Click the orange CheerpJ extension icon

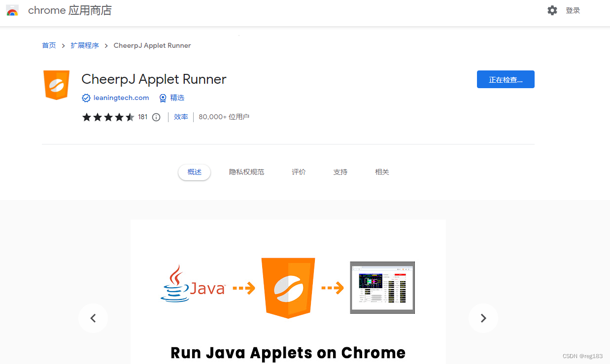point(56,85)
